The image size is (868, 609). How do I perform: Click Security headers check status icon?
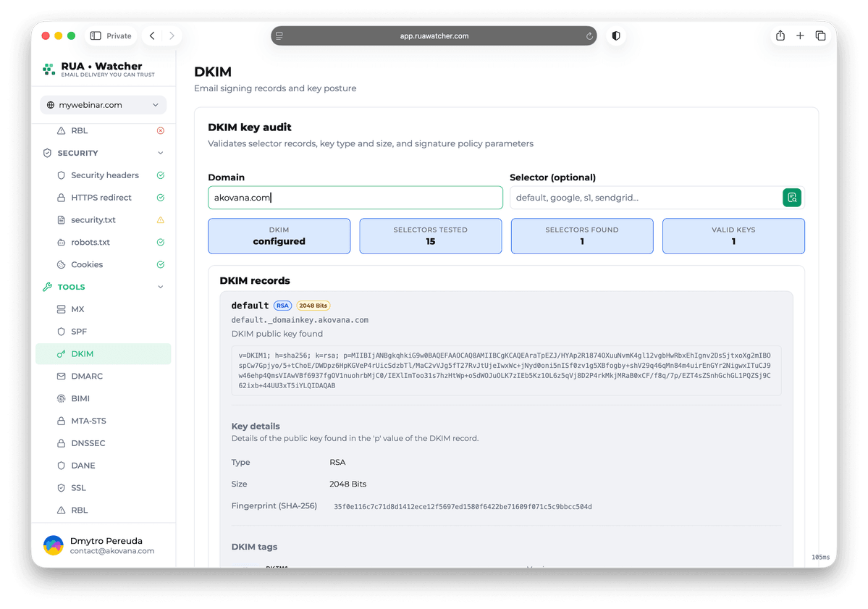(161, 175)
